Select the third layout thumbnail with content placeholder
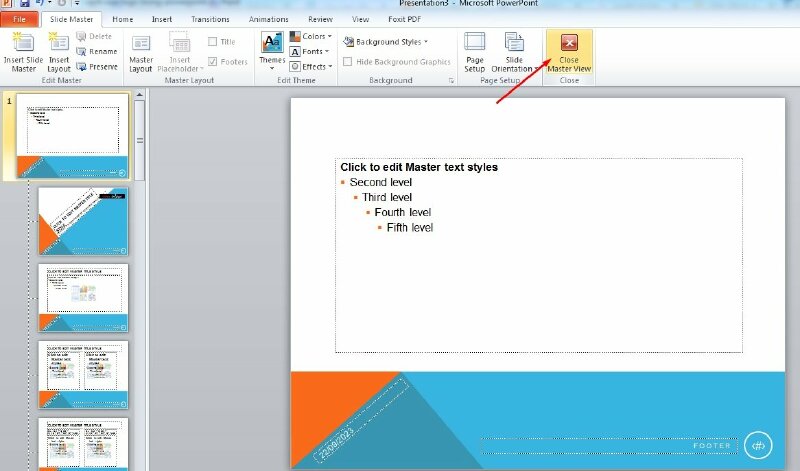Image resolution: width=800 pixels, height=471 pixels. 83,298
